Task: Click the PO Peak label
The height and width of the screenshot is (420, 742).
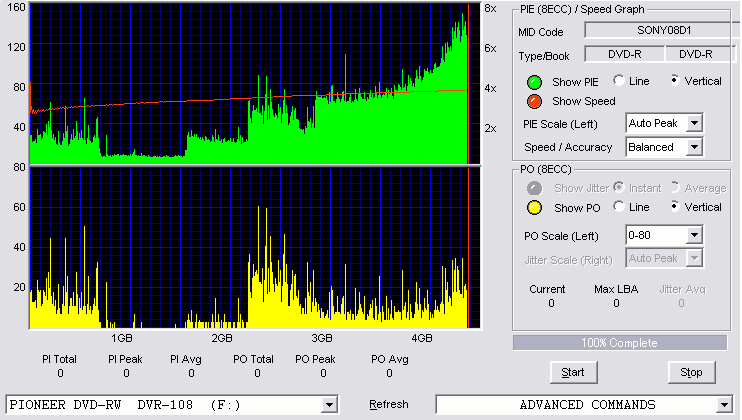Action: click(315, 359)
